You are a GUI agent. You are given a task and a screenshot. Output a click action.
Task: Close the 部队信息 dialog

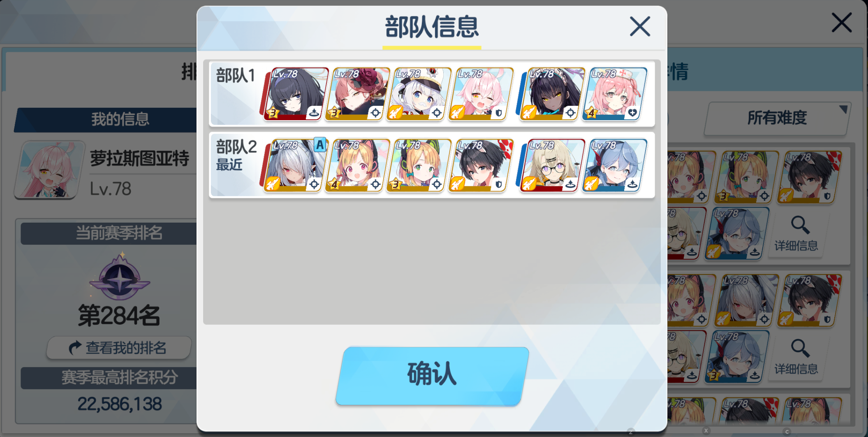(x=640, y=27)
